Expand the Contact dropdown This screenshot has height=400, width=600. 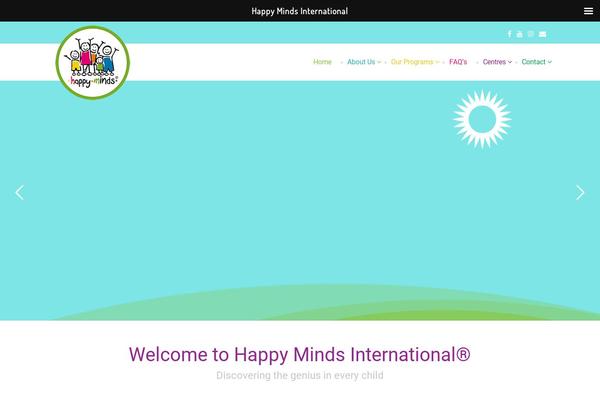536,62
